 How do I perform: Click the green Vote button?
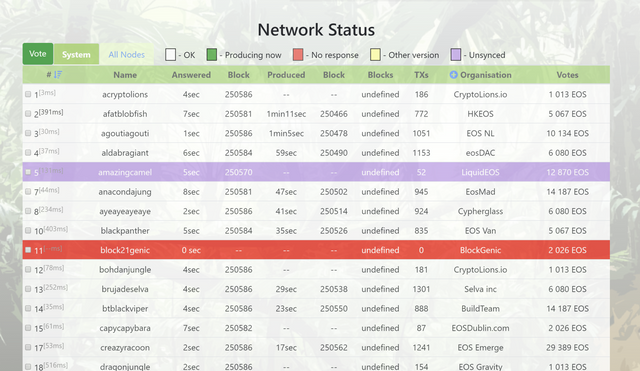point(38,54)
